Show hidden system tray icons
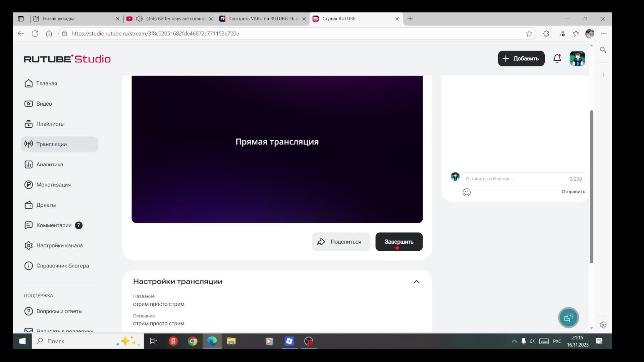The height and width of the screenshot is (362, 644). pos(514,341)
